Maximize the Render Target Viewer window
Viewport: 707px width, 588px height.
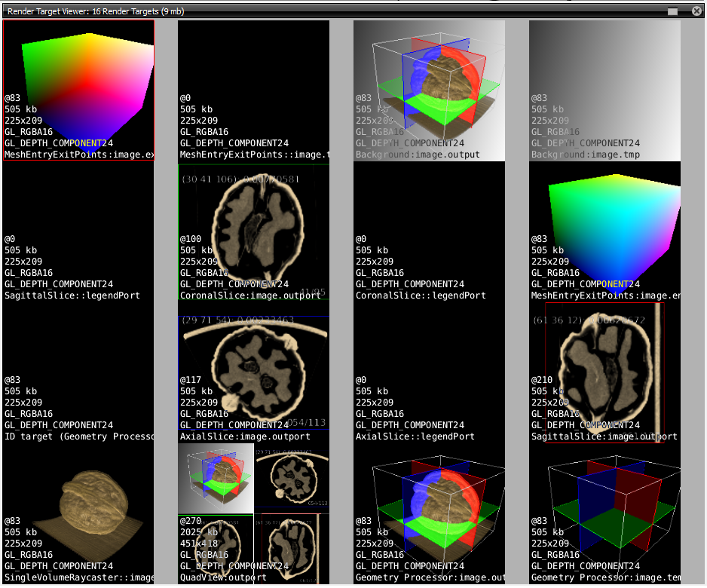click(672, 11)
